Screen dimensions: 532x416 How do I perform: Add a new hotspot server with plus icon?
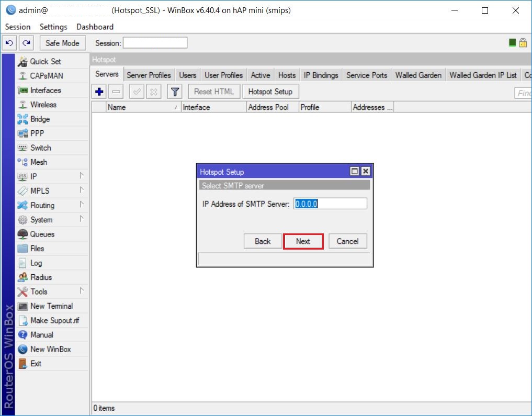point(99,92)
